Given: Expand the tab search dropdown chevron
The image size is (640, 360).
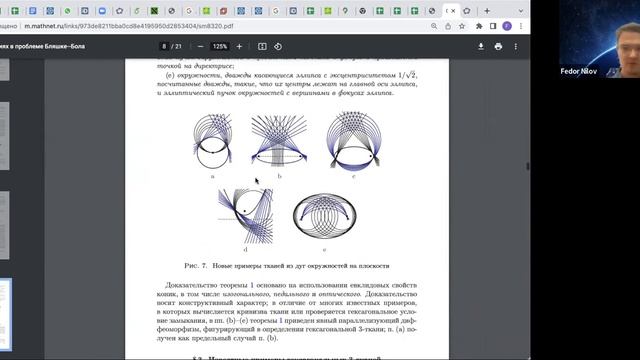Looking at the screenshot, I should click(x=520, y=11).
